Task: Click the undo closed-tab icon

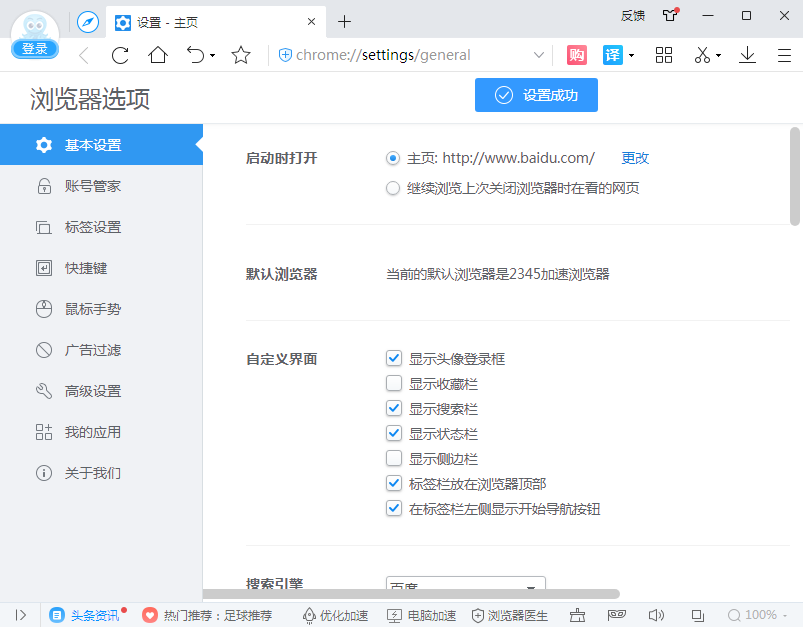Action: click(x=196, y=55)
